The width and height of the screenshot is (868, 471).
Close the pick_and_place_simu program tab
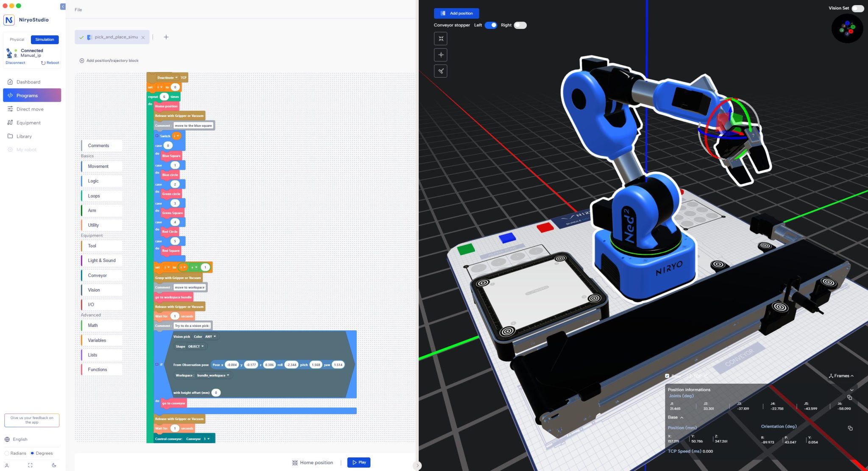click(x=143, y=37)
